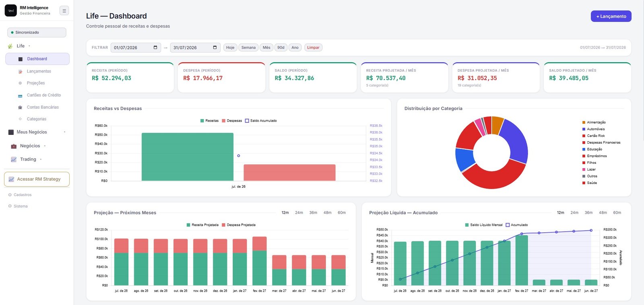Open calendar picker on end date
The height and width of the screenshot is (305, 644).
215,47
